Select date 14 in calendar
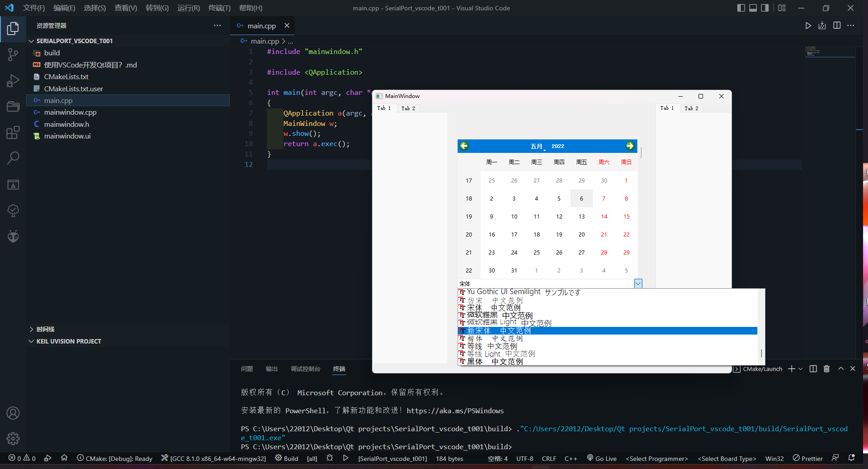 tap(604, 216)
